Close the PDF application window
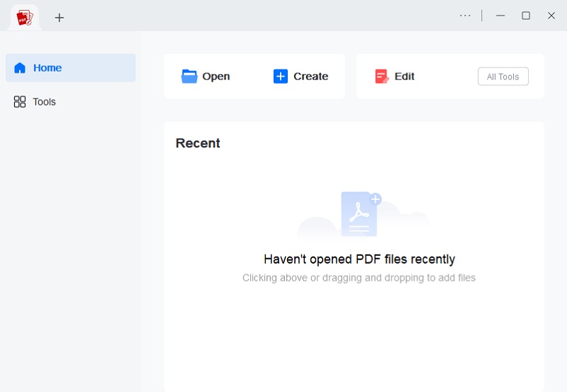Screen dimensions: 567x392 point(551,16)
